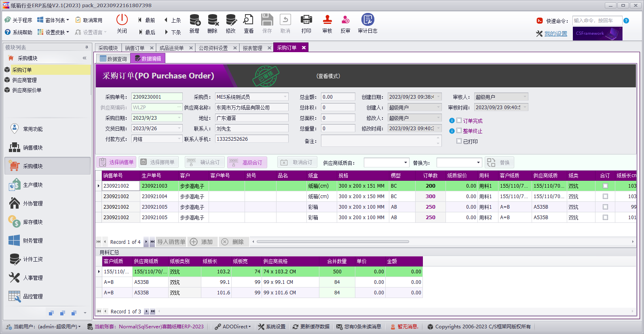Screen dimensions: 644x334
Task: Tick the 整单终止 checkbox
Action: click(x=459, y=131)
